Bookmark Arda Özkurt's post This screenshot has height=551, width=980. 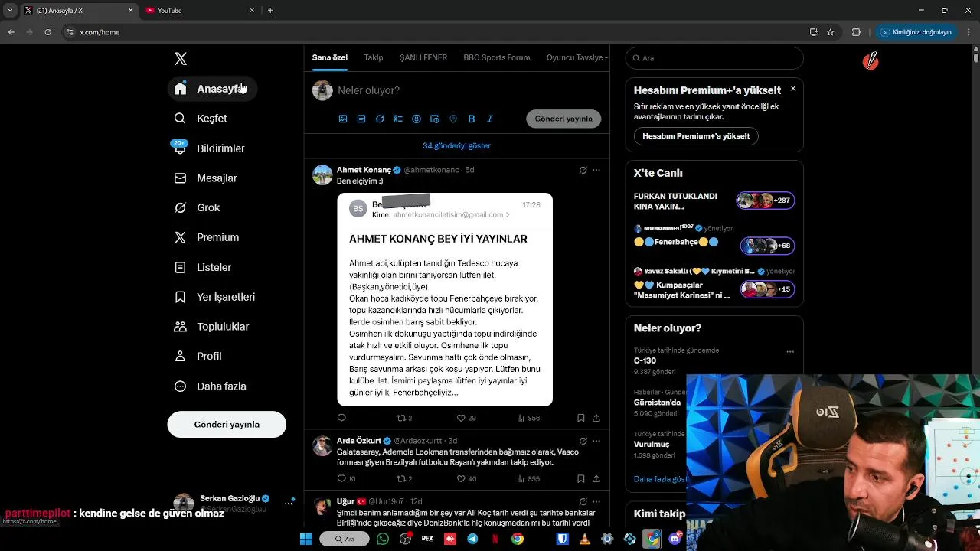[580, 478]
